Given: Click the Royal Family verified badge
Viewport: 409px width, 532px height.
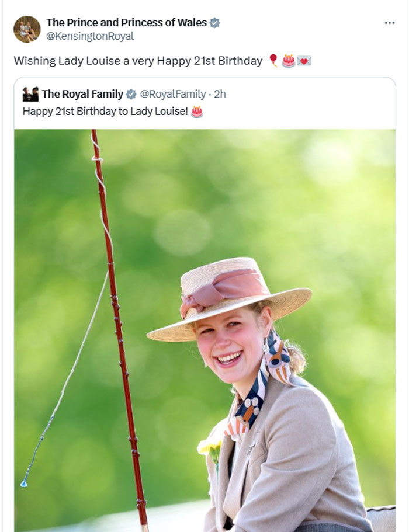Looking at the screenshot, I should point(131,95).
